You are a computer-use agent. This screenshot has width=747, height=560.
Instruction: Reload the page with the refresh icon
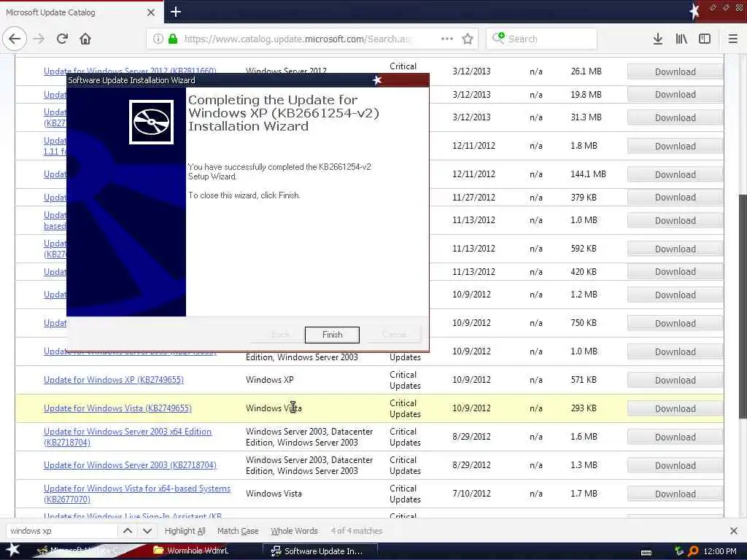coord(62,39)
